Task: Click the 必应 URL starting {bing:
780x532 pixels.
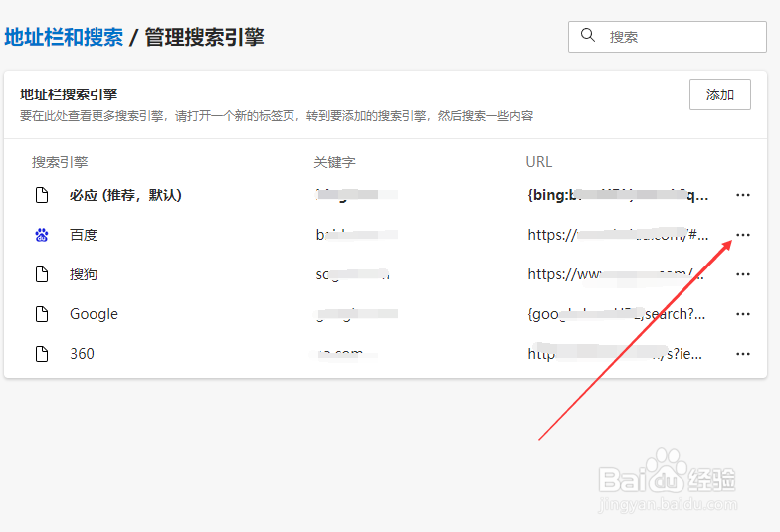Action: (x=618, y=195)
